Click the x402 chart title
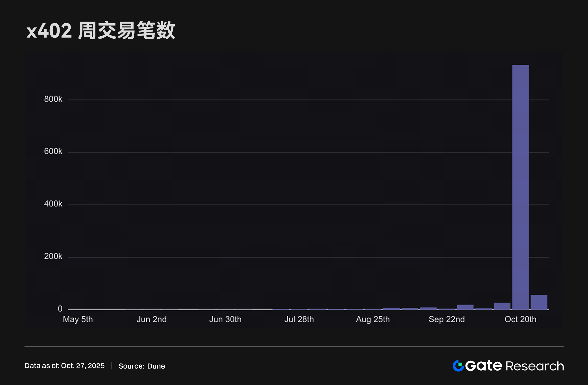Image resolution: width=588 pixels, height=385 pixels. [x=101, y=31]
